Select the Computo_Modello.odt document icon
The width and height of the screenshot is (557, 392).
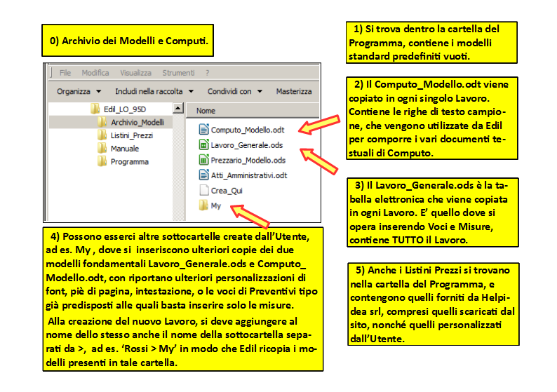pyautogui.click(x=204, y=129)
